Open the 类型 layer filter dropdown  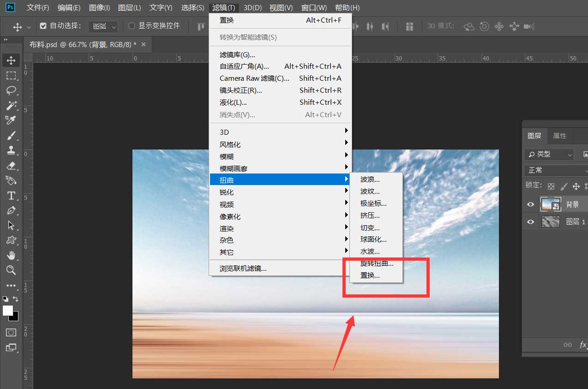[549, 155]
